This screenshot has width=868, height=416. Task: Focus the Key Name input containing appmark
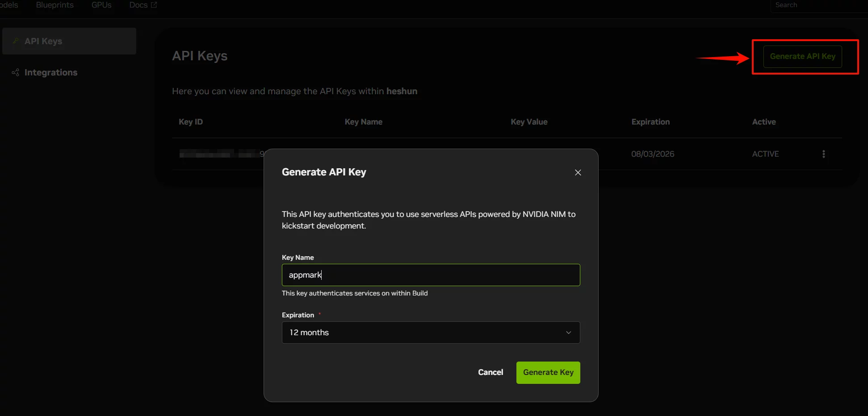coord(430,275)
